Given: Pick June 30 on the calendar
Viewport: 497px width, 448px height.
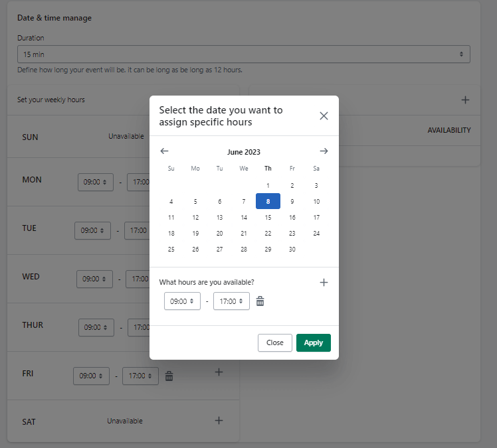Looking at the screenshot, I should 292,250.
